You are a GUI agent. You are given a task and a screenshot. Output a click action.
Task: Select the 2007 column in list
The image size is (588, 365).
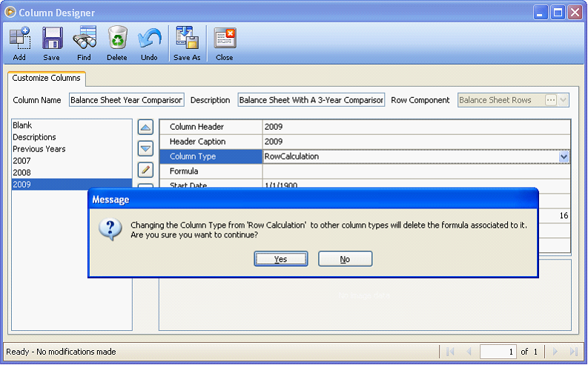tap(72, 161)
